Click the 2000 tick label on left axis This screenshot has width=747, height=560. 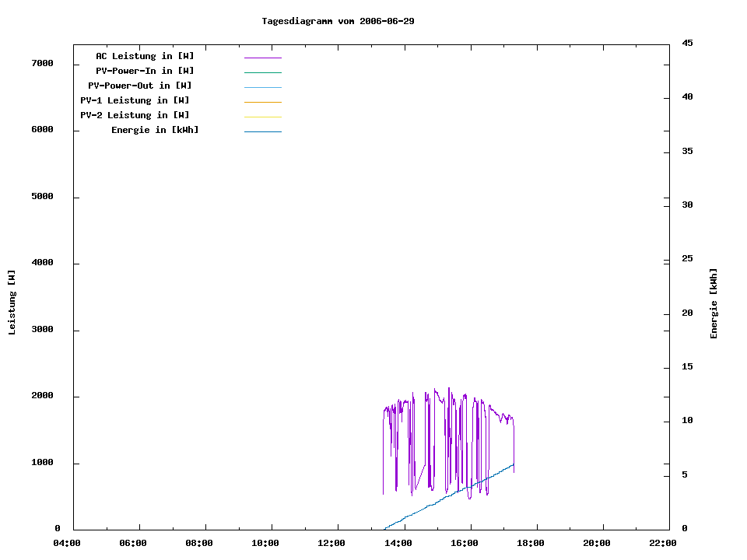coord(42,396)
